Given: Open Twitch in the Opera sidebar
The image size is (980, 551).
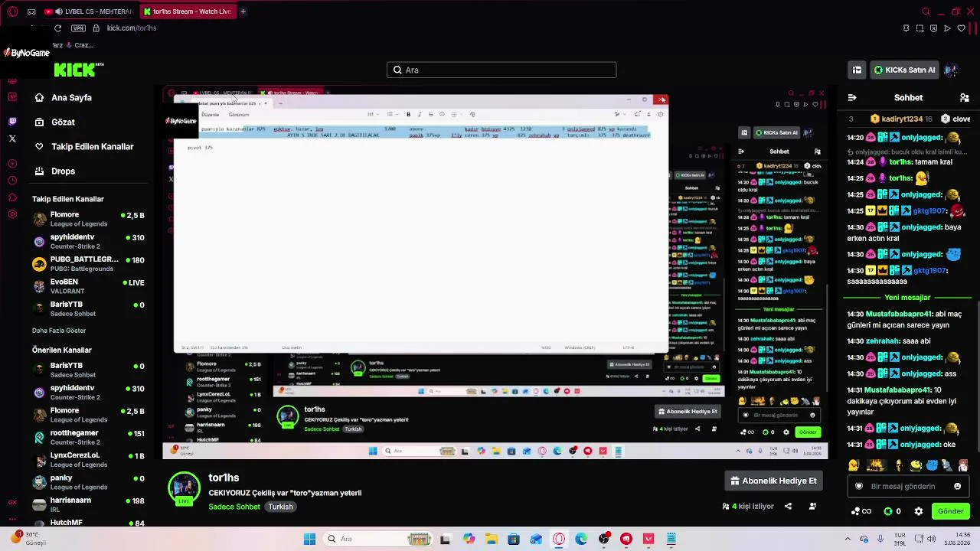Looking at the screenshot, I should 12,122.
